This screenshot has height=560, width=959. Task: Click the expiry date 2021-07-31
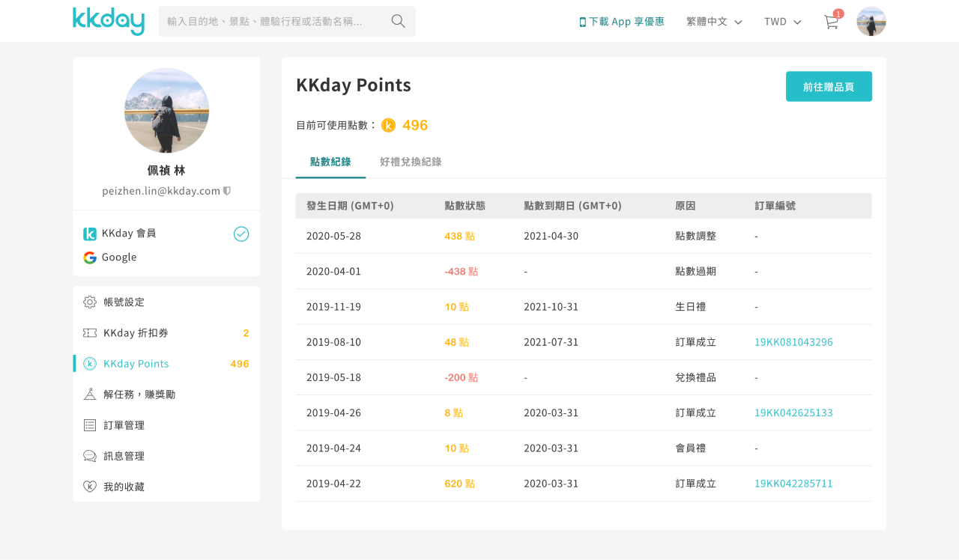(x=551, y=342)
